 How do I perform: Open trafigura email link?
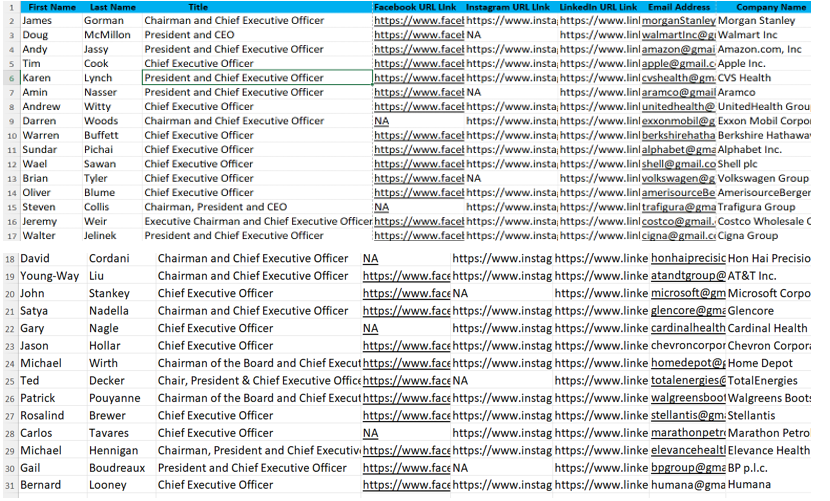coord(679,207)
